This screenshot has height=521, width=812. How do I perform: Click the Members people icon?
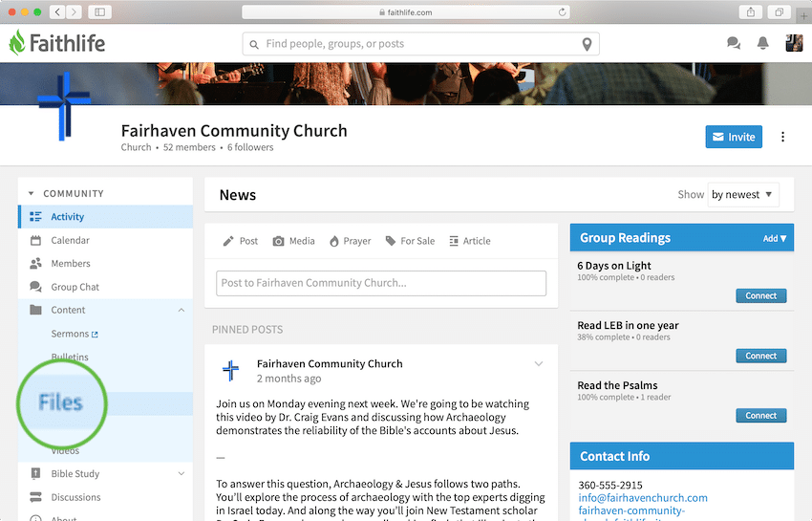coord(35,263)
